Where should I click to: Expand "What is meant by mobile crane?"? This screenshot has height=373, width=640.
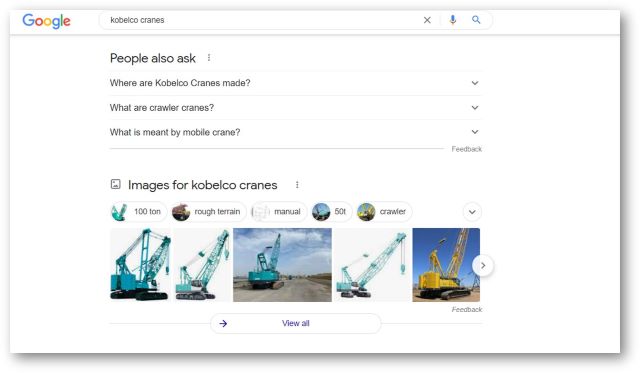coord(296,132)
